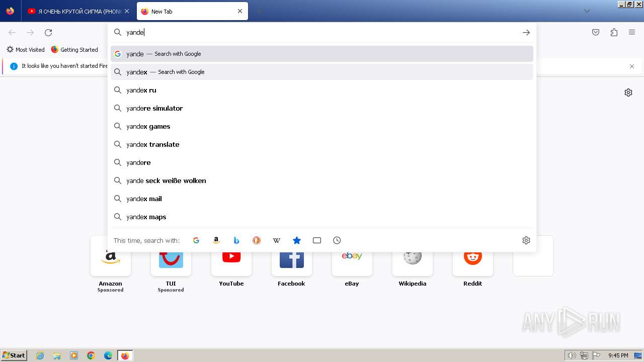Viewport: 644px width, 362px height.
Task: Select the New Tab tab
Action: click(192, 11)
